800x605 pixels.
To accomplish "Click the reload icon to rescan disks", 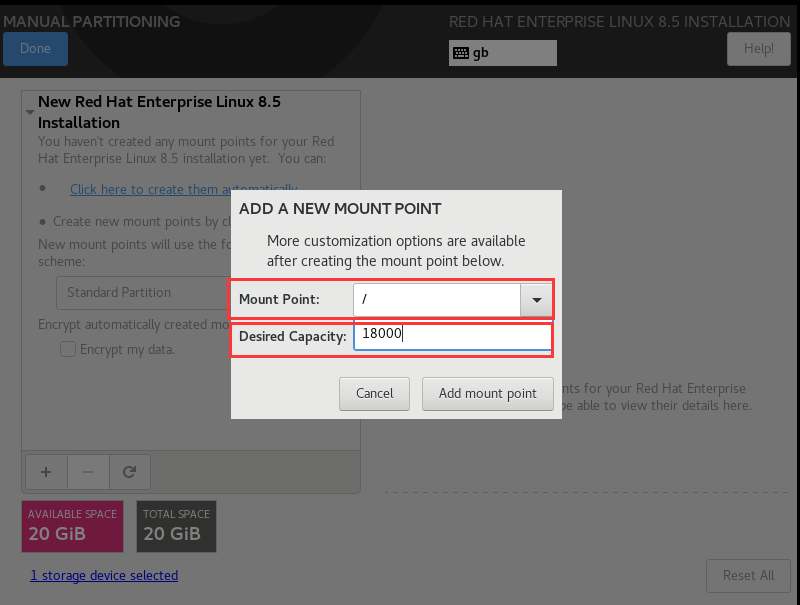I will [x=130, y=472].
